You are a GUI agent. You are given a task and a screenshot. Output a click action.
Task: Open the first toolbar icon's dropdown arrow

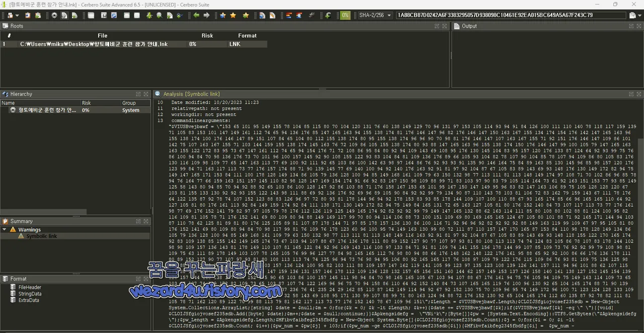pos(17,16)
